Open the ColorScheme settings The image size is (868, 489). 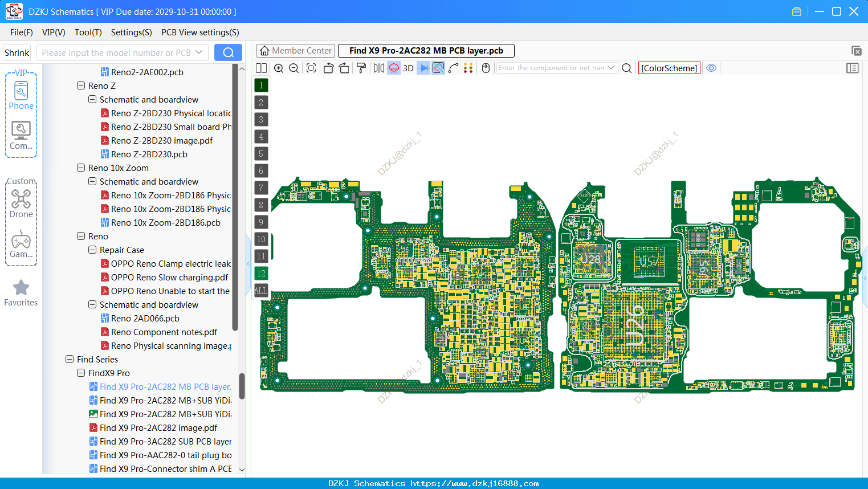(x=669, y=68)
